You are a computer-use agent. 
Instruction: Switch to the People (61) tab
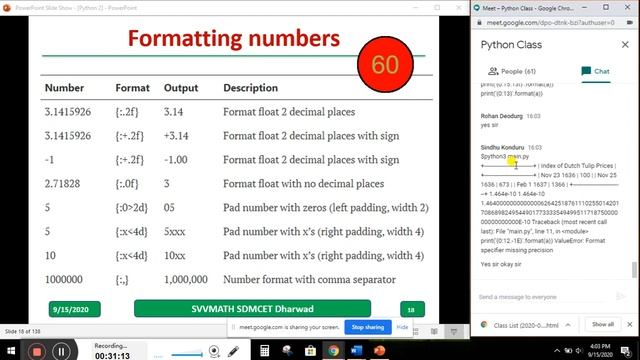point(512,71)
